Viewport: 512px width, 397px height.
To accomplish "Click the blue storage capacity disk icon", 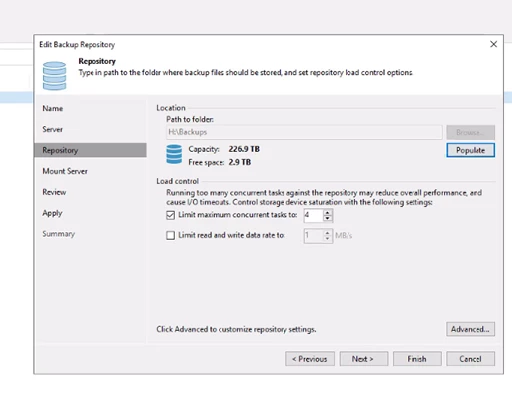I will pyautogui.click(x=174, y=154).
